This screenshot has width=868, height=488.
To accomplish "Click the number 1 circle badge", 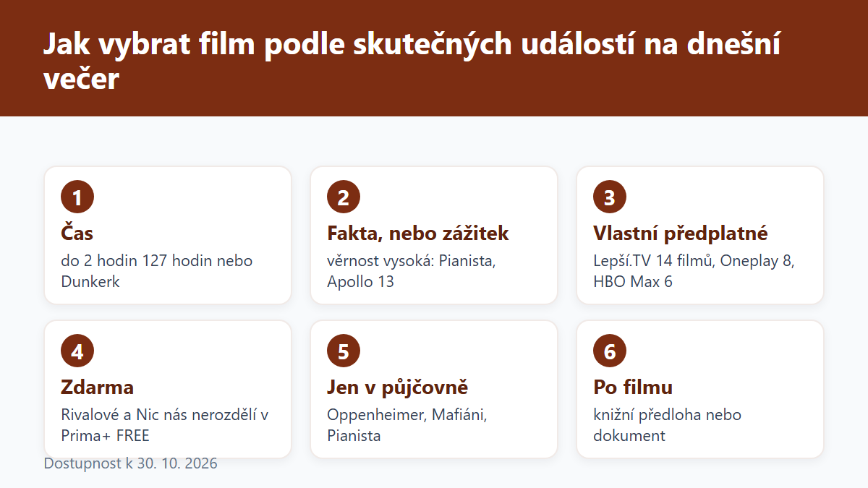I will pyautogui.click(x=77, y=197).
